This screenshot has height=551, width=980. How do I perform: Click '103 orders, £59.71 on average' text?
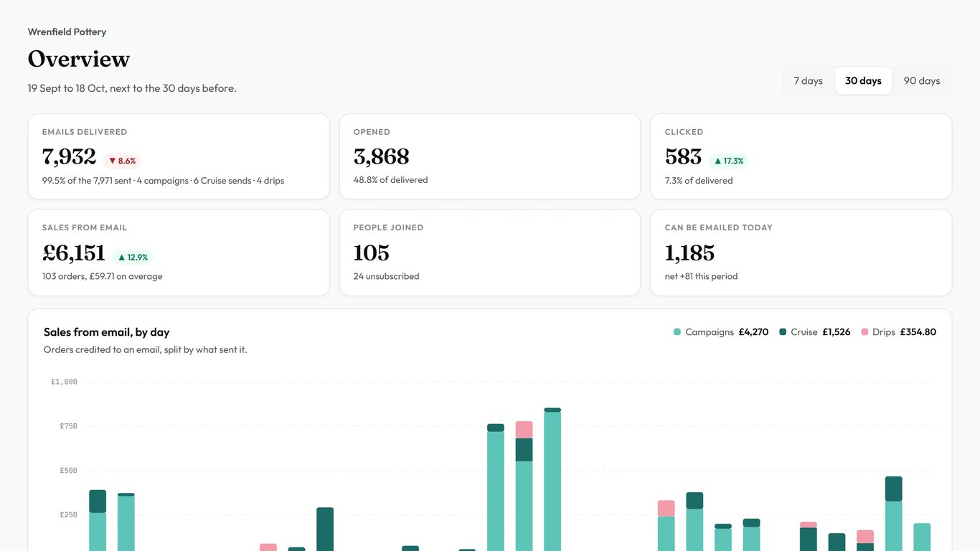[x=102, y=276]
